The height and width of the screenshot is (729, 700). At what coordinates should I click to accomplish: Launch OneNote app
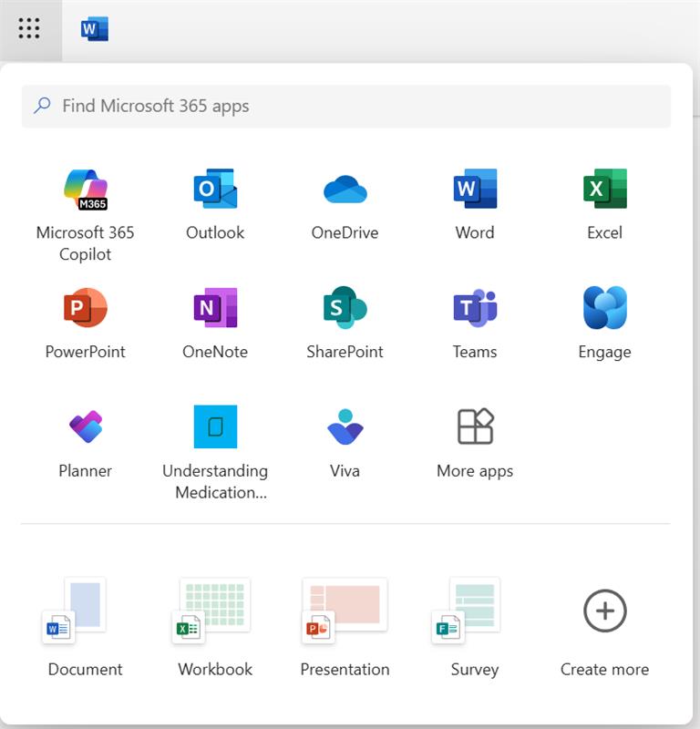click(215, 323)
